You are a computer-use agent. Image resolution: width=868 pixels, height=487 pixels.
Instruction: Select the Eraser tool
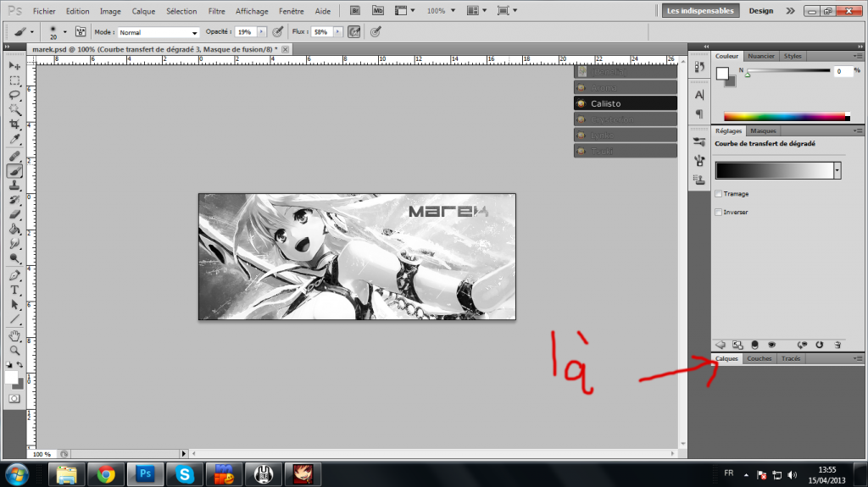tap(14, 214)
